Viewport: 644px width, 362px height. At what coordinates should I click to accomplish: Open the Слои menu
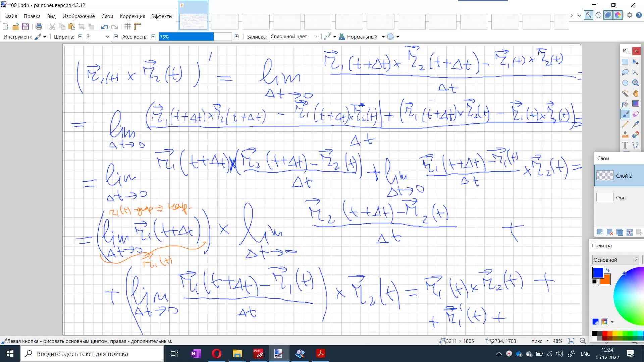pos(107,16)
